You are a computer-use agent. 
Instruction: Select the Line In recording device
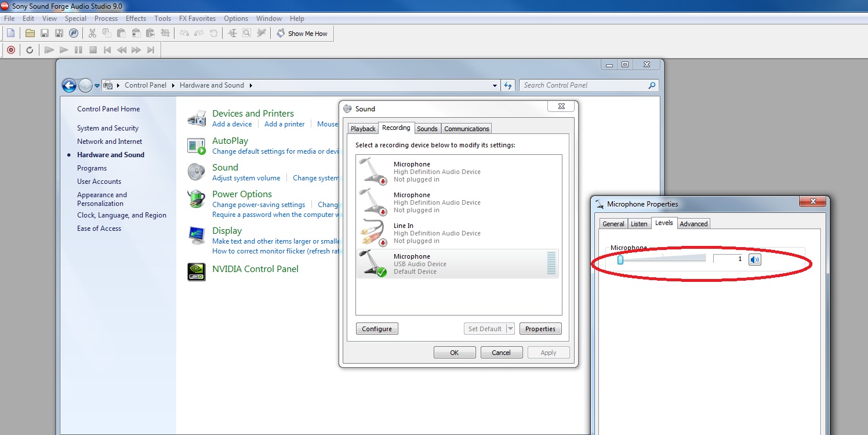pos(457,233)
